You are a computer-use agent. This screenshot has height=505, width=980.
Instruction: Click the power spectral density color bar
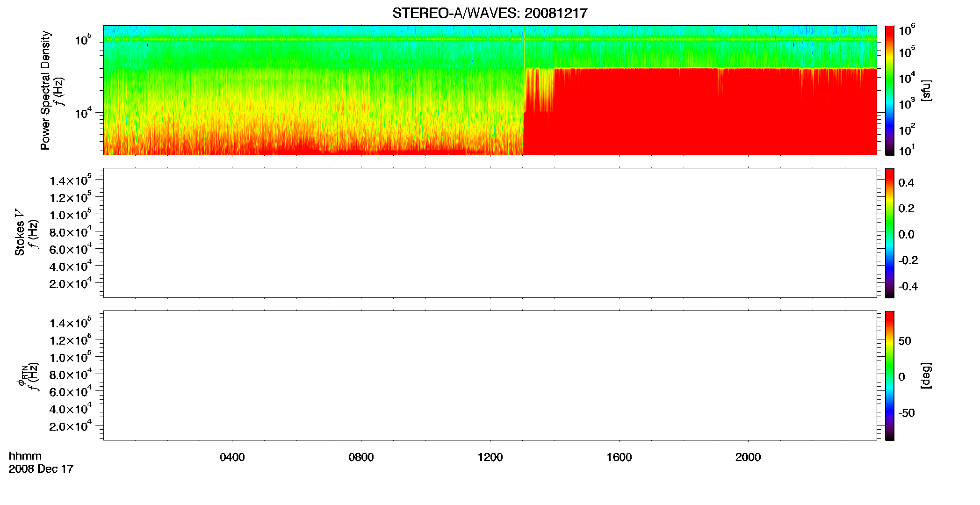click(x=890, y=90)
